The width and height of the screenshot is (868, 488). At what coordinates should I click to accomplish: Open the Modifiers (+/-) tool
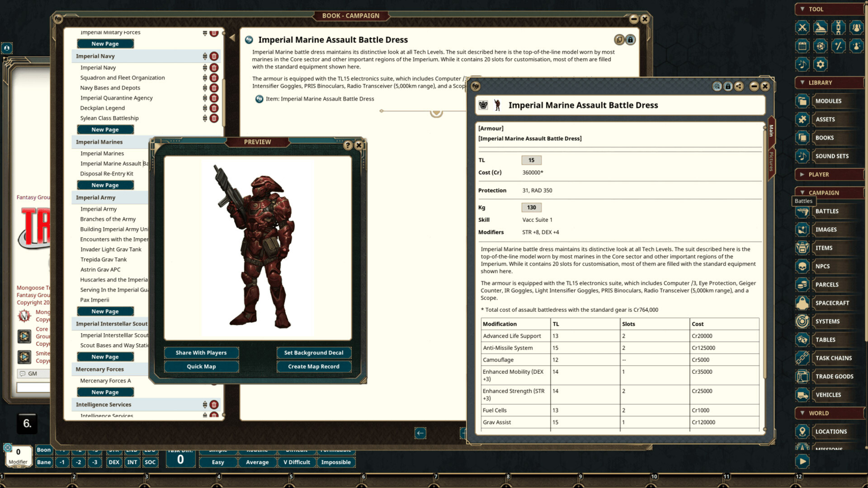(x=839, y=46)
